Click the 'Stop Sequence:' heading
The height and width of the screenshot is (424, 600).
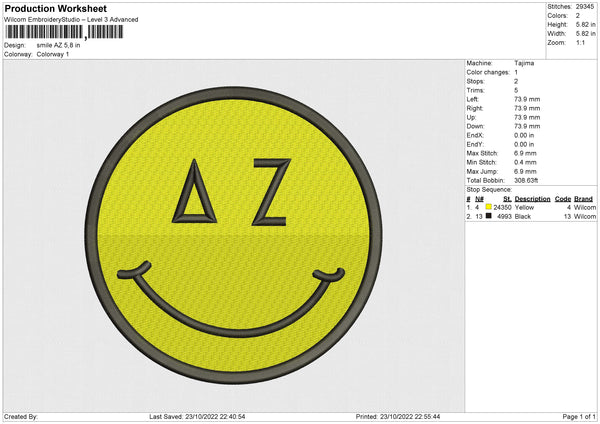coord(489,189)
